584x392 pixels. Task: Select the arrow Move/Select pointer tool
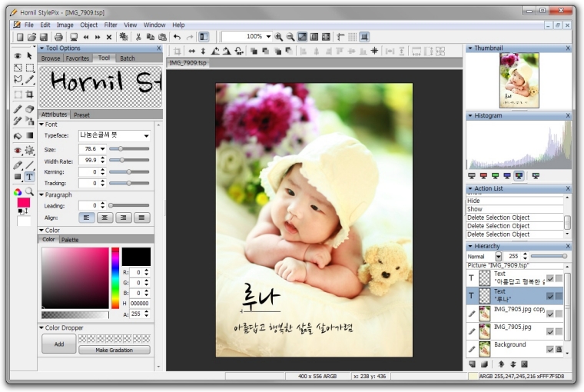(x=29, y=56)
